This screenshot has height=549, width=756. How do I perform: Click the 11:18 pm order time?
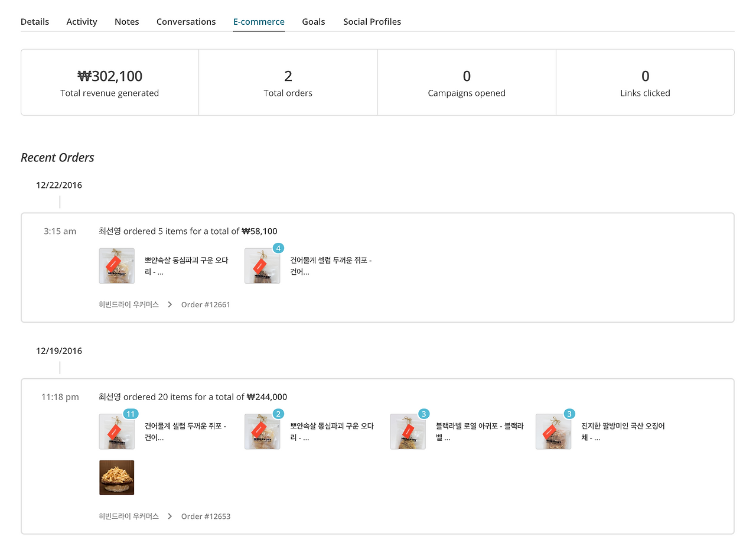tap(60, 397)
